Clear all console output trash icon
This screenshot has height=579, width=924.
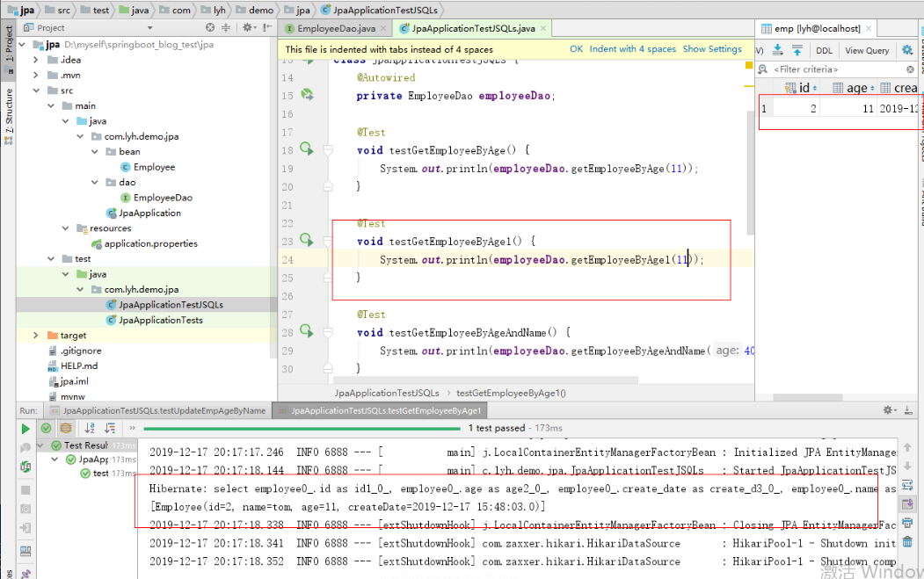pyautogui.click(x=907, y=541)
